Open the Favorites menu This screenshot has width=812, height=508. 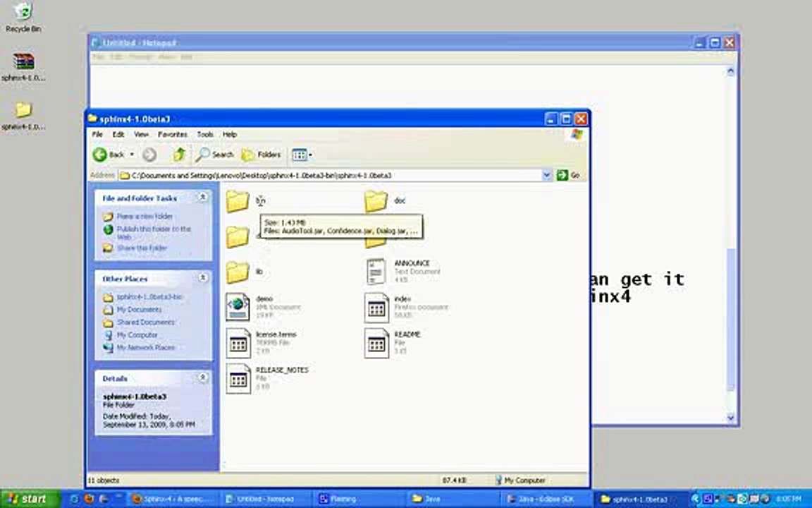[x=173, y=134]
